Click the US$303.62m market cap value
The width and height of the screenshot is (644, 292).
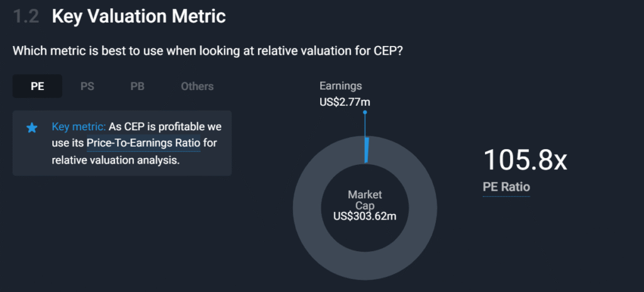[365, 216]
